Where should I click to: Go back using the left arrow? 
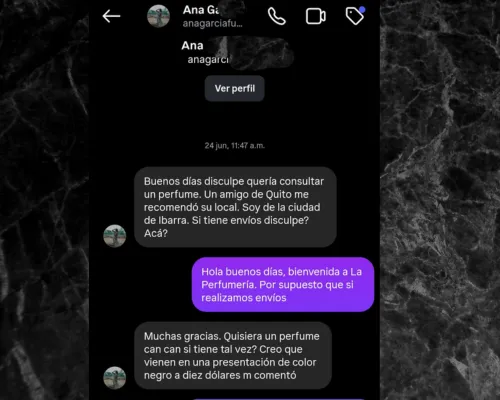point(111,16)
